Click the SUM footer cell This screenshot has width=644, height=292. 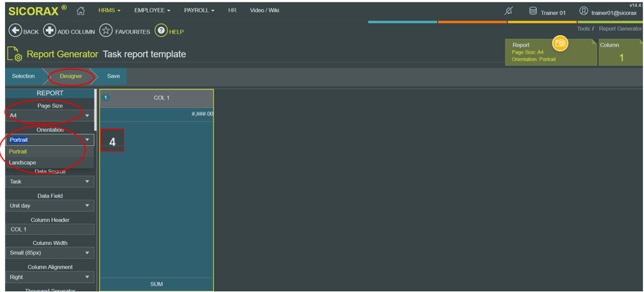(157, 284)
